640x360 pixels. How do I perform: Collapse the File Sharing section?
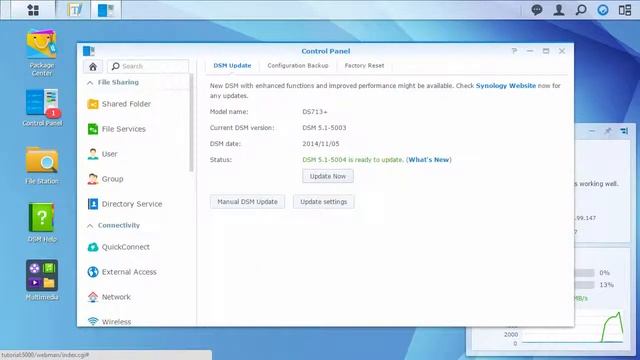90,82
